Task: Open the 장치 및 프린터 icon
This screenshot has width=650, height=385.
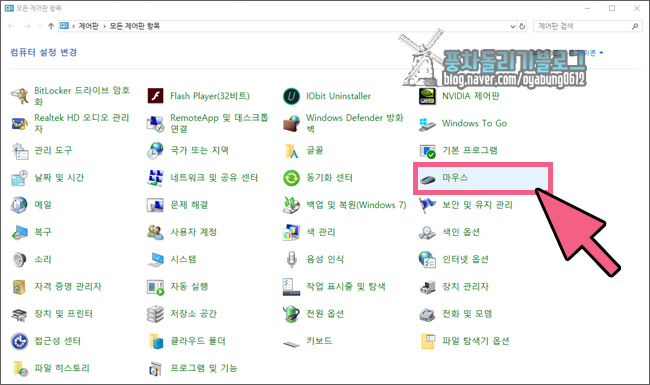Action: [19, 314]
